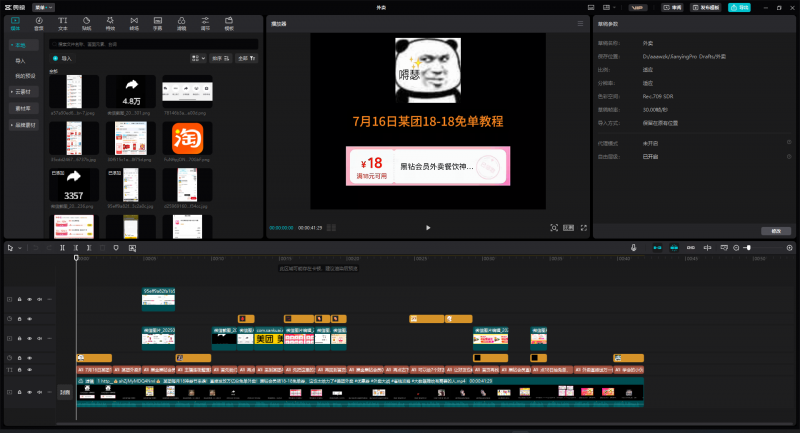Click the split clip tool in timeline toolbar
Image resolution: width=800 pixels, height=433 pixels.
tap(62, 247)
